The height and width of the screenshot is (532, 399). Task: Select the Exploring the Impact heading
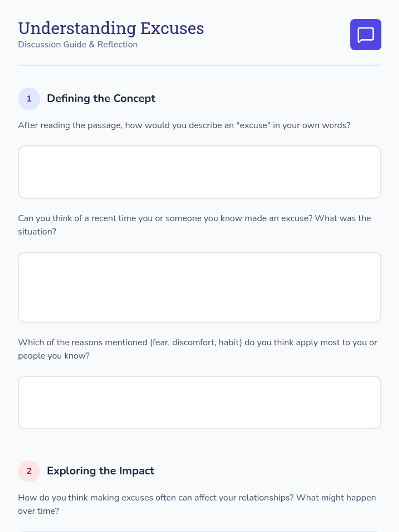point(100,471)
